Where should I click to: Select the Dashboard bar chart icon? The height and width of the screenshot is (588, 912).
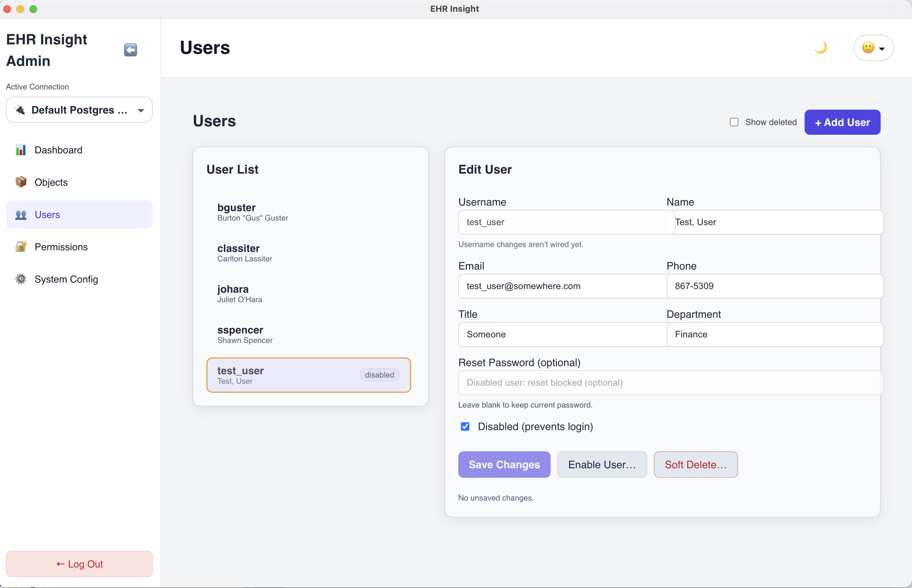click(20, 150)
